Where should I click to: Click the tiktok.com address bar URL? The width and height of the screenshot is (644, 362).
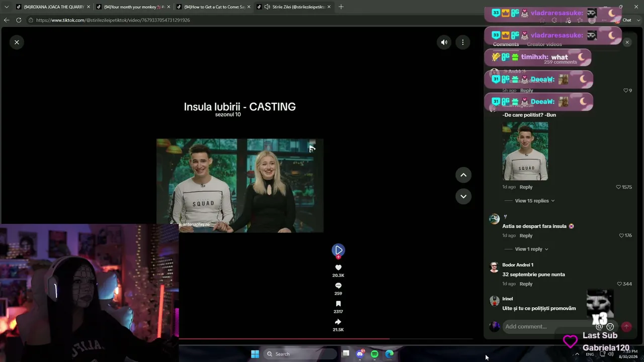113,20
